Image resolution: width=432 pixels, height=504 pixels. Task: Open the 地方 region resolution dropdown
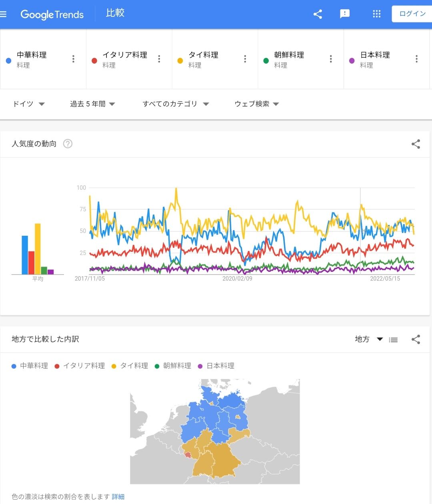tap(369, 339)
